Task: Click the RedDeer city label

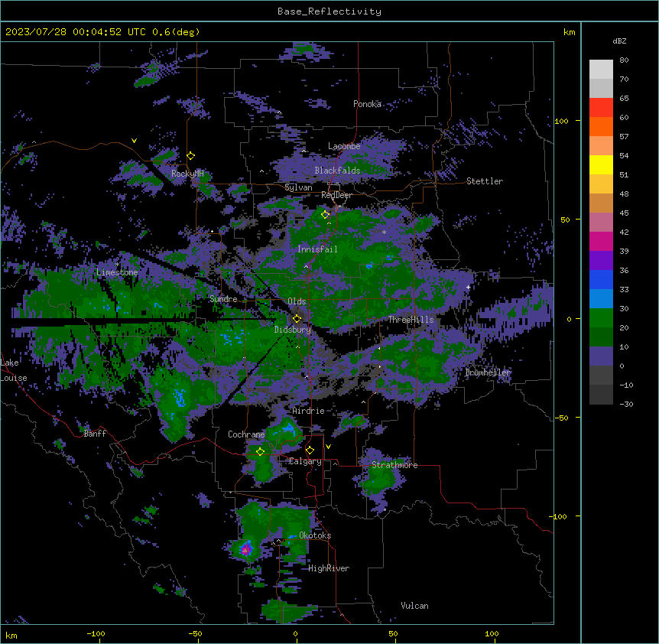Action: 336,195
